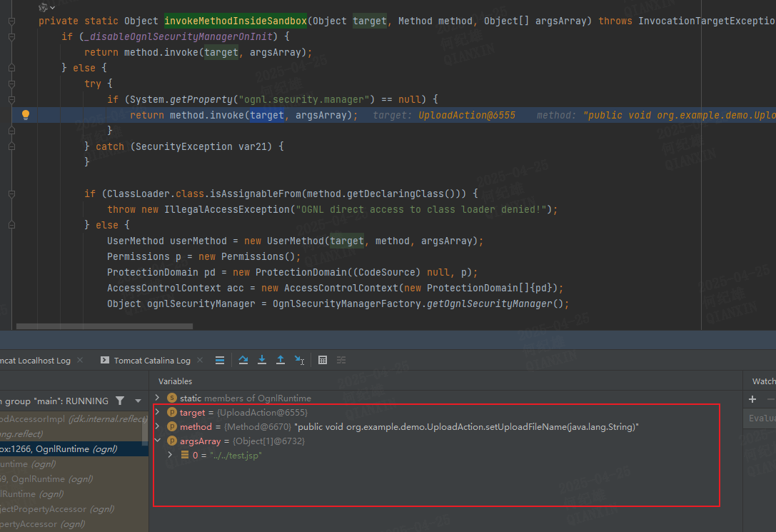Click the SecurityException catch clause
Screen dimensions: 776x532
pos(183,146)
